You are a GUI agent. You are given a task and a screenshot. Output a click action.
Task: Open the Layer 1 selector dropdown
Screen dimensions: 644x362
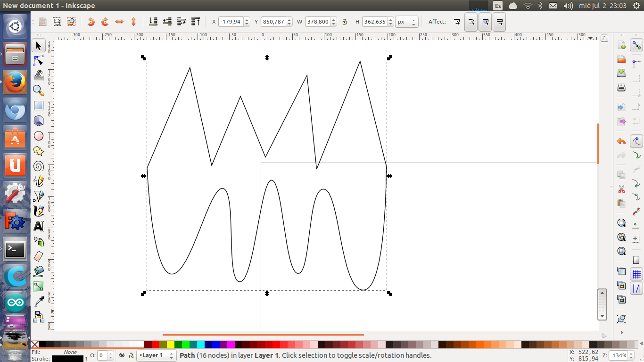coord(156,355)
